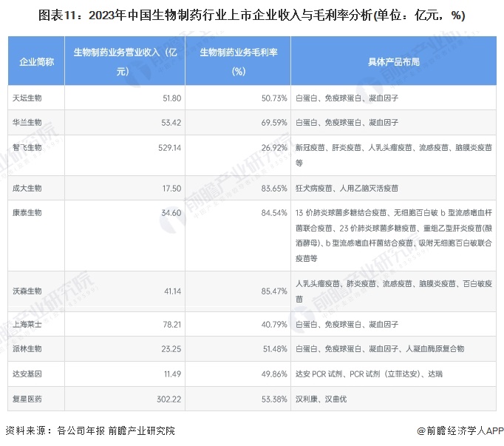The width and height of the screenshot is (504, 446).
Task: Click the company name 复星医药
Action: coord(27,399)
